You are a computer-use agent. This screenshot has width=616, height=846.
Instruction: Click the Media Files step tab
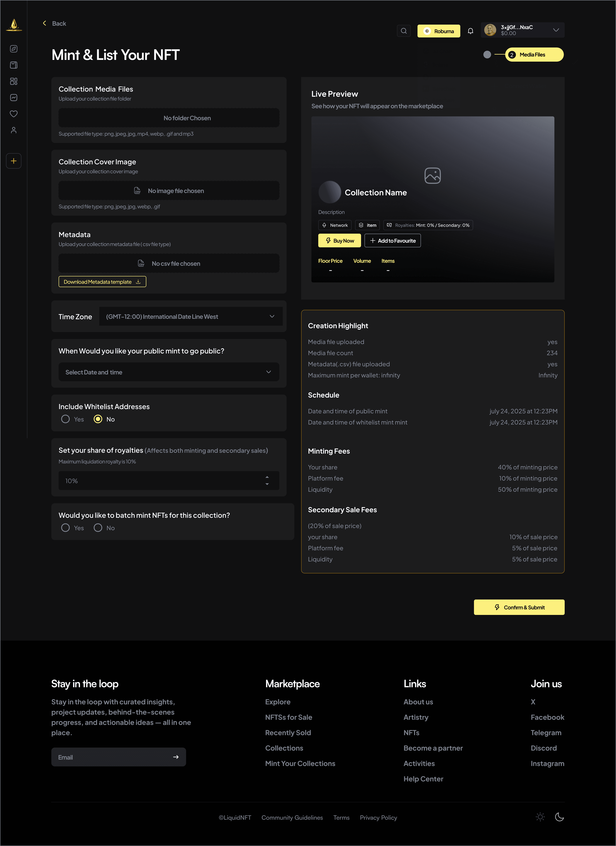coord(534,55)
